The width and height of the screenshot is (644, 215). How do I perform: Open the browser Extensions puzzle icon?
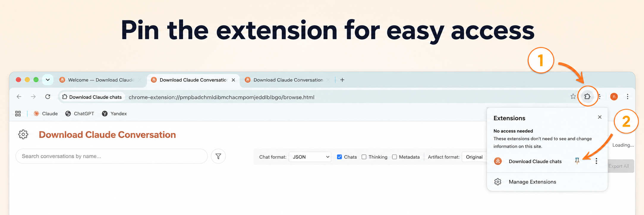pos(587,96)
